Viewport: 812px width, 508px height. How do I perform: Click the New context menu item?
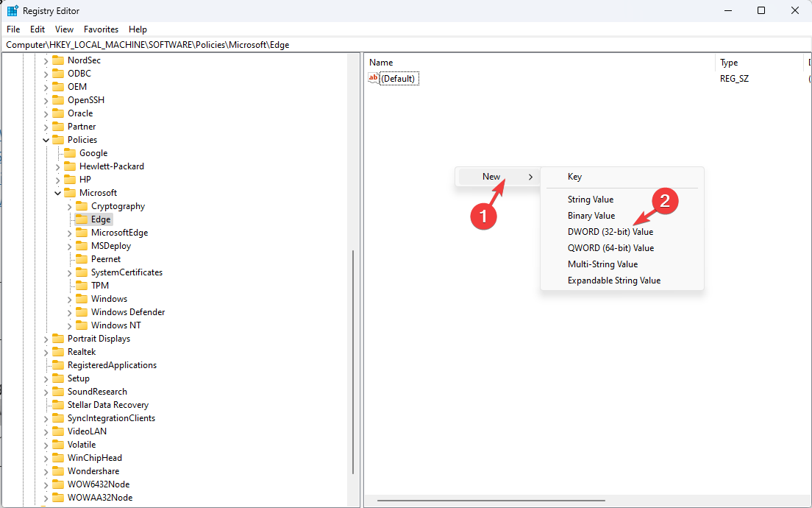coord(498,177)
